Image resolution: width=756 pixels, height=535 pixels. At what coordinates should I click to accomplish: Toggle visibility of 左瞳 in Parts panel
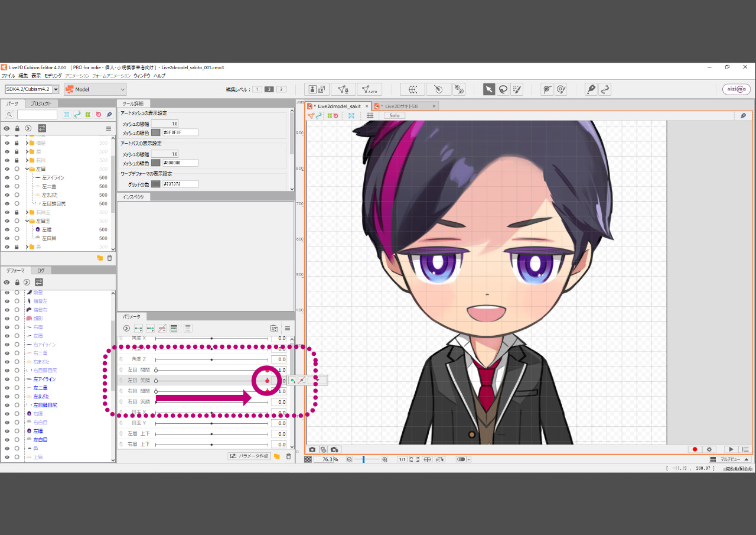pyautogui.click(x=7, y=229)
